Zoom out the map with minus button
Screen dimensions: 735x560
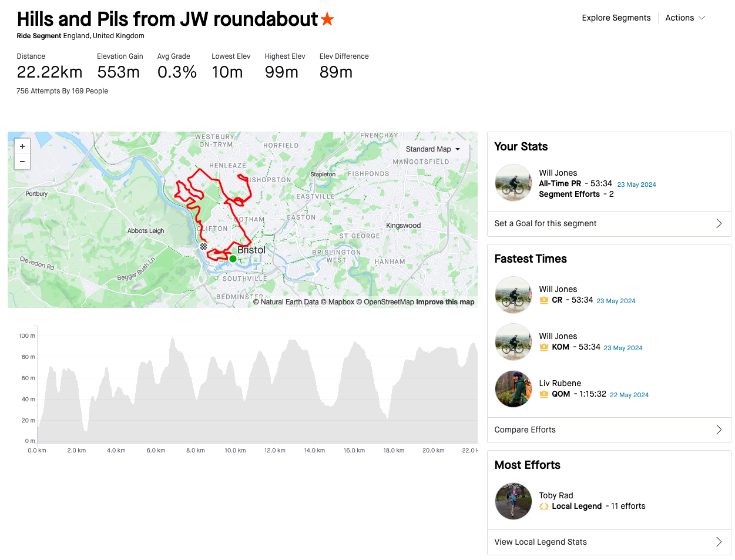point(22,162)
